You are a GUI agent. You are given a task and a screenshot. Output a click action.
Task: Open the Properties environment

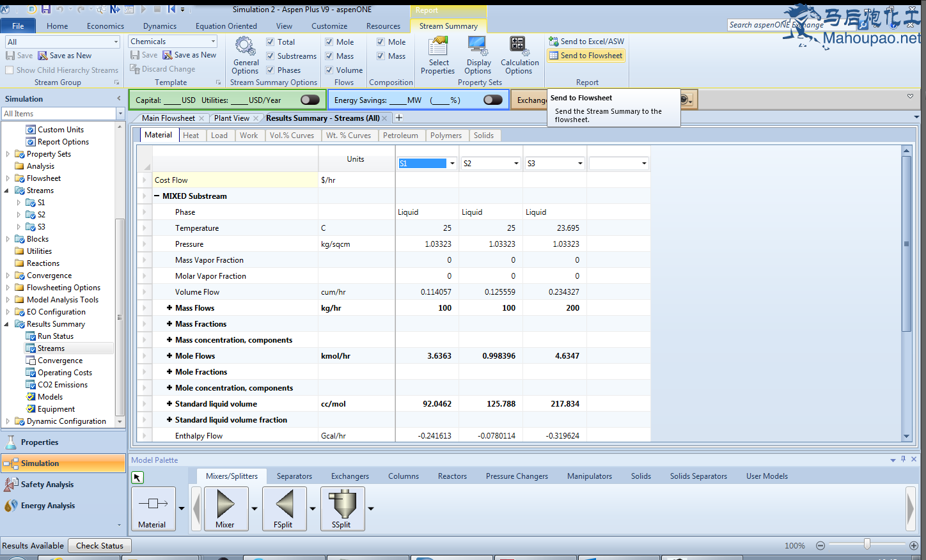(63, 442)
